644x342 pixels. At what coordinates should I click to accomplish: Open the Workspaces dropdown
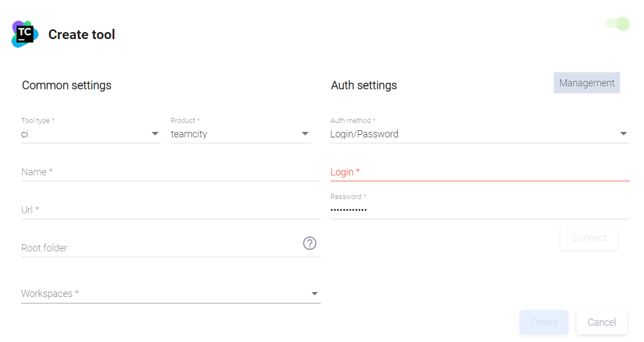point(170,294)
